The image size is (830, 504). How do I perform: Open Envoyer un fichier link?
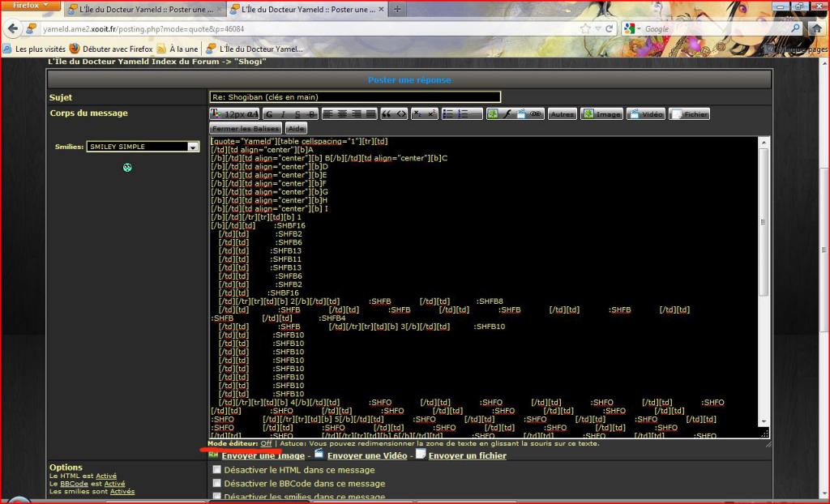[468, 455]
